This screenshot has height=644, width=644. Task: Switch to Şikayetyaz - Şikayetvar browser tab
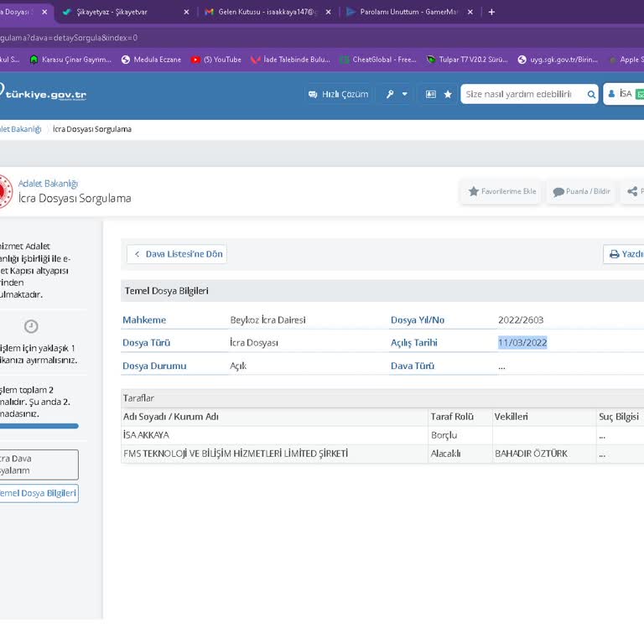104,12
